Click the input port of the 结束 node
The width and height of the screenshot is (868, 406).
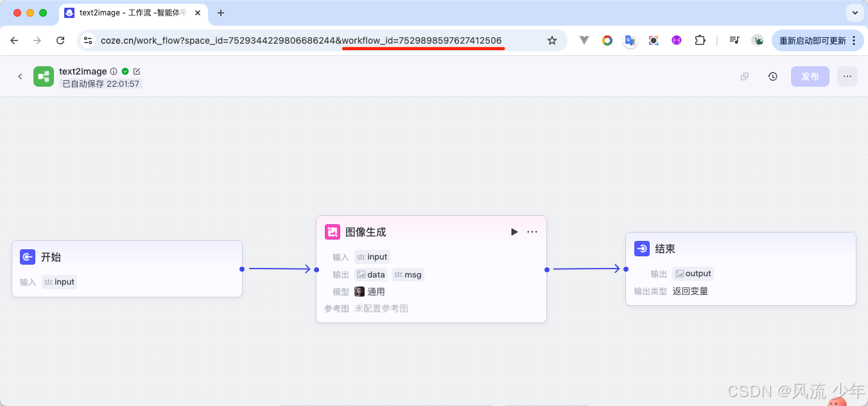[626, 269]
